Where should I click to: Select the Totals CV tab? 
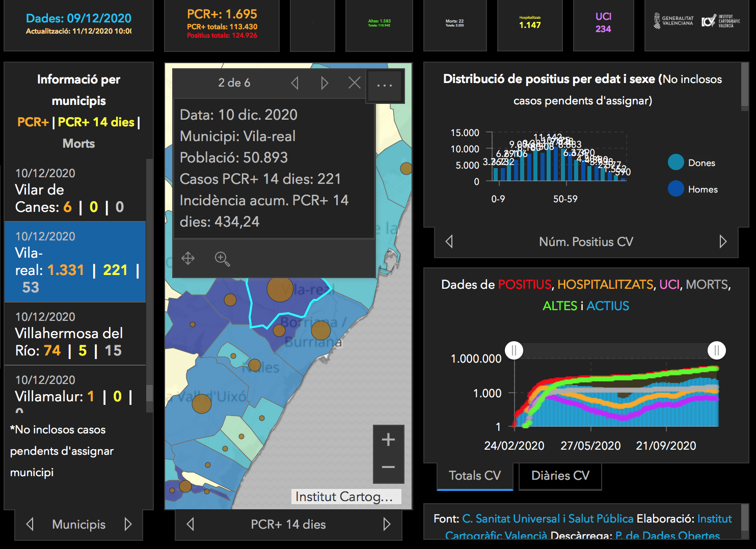475,476
